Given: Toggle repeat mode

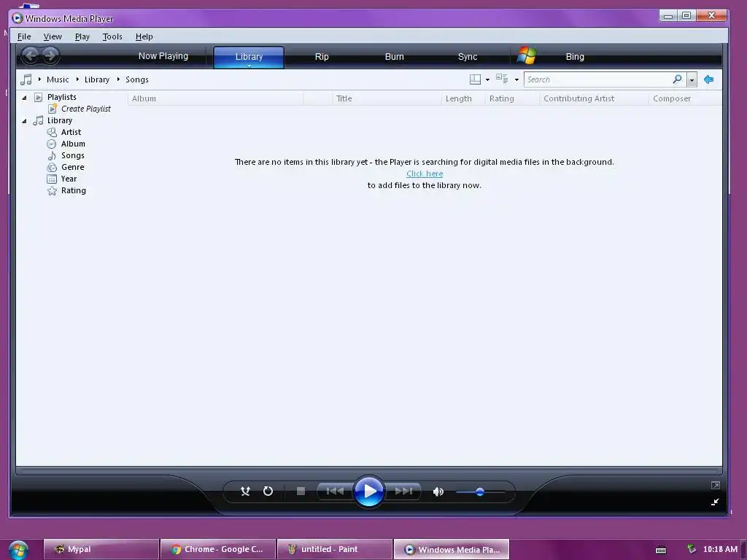Looking at the screenshot, I should tap(268, 491).
